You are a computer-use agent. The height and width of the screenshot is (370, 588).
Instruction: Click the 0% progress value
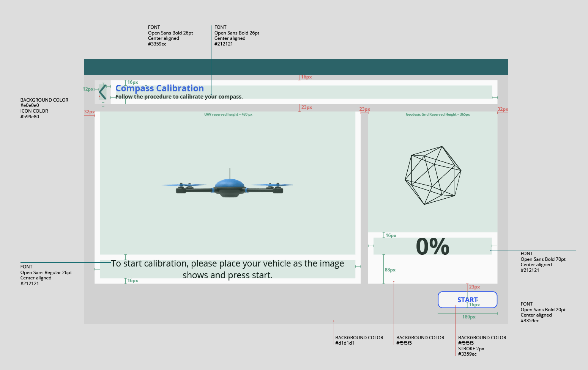[x=433, y=246]
